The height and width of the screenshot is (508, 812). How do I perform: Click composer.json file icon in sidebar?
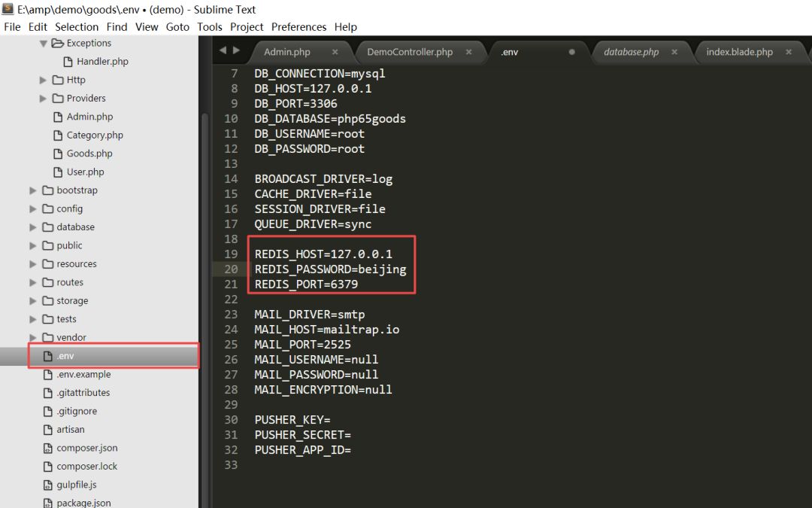[x=48, y=448]
